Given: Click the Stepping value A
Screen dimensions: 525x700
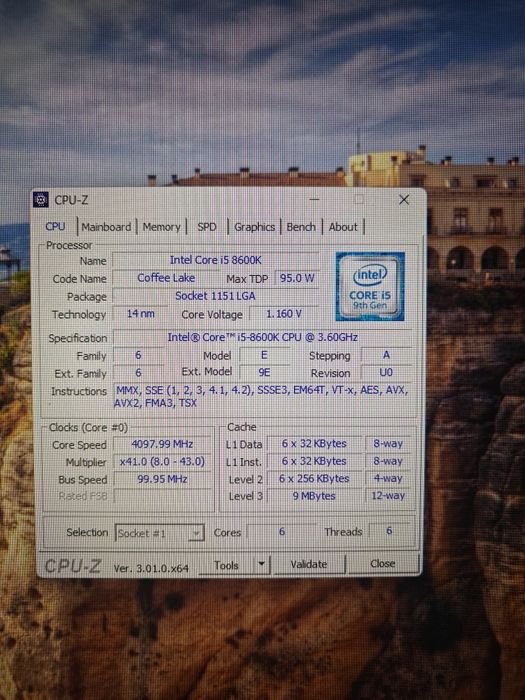Looking at the screenshot, I should [x=386, y=354].
